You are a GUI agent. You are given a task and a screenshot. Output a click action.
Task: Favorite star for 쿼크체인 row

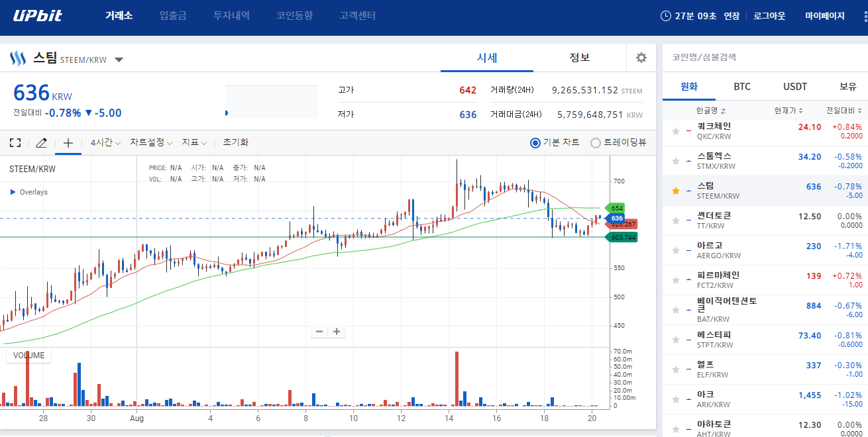pos(676,131)
